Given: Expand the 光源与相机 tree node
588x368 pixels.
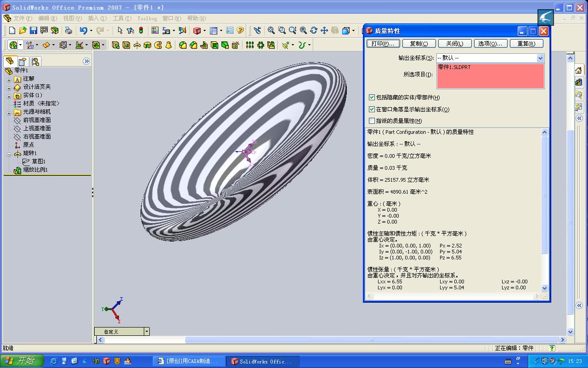Looking at the screenshot, I should [x=9, y=113].
